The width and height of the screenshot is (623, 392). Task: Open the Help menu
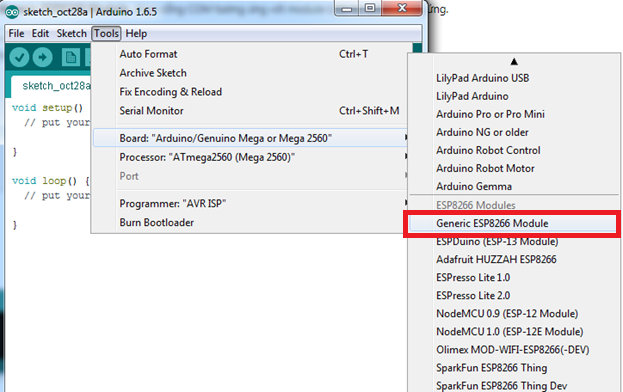coord(136,33)
